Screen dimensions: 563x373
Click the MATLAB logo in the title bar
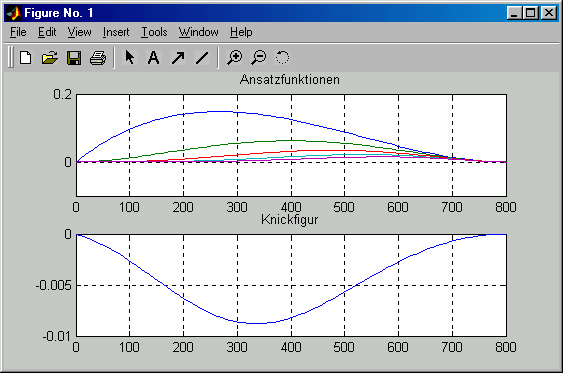[14, 13]
